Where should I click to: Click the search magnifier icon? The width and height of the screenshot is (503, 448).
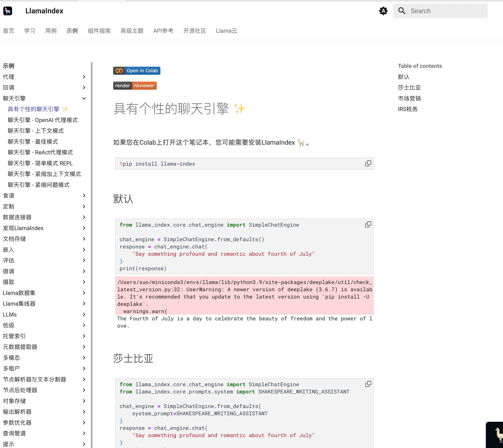402,11
